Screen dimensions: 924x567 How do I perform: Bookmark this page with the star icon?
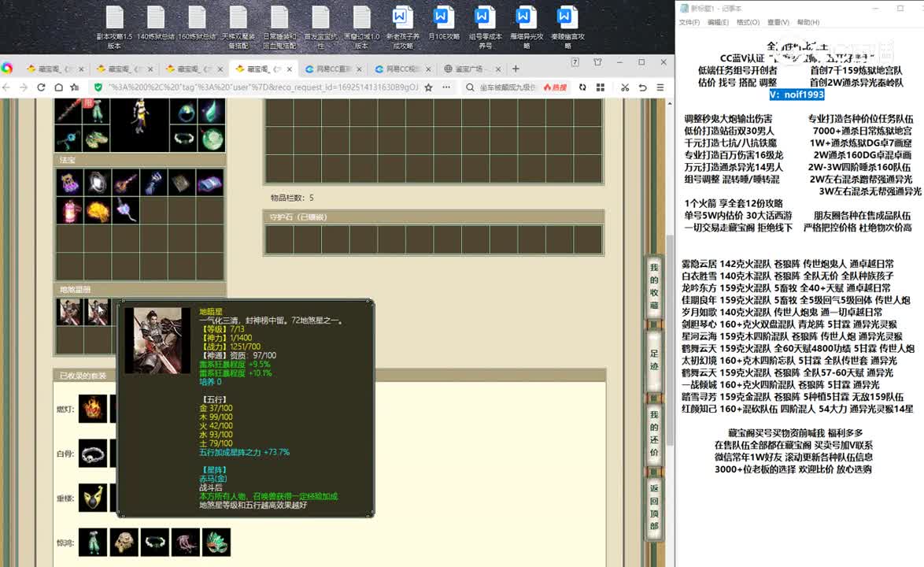tap(428, 87)
